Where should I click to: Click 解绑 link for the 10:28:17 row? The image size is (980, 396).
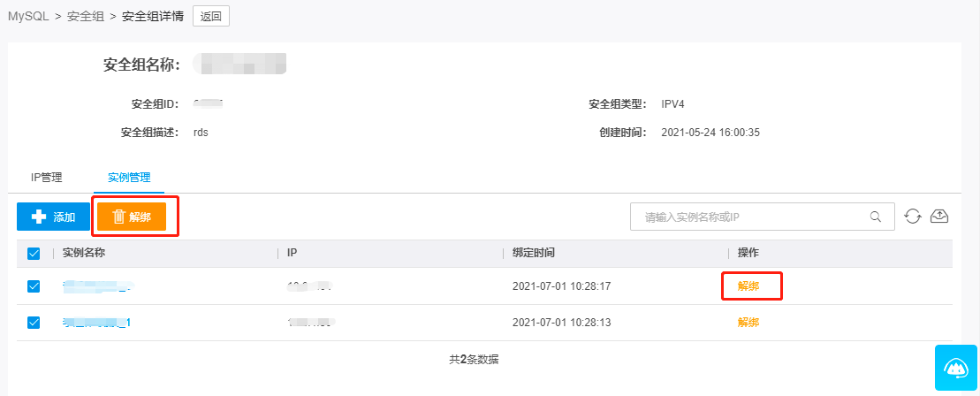point(748,286)
